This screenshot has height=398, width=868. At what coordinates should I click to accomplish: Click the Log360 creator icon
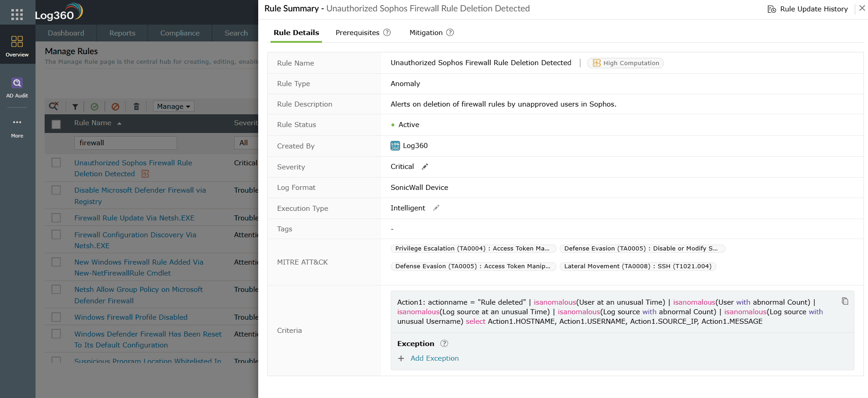click(x=395, y=146)
